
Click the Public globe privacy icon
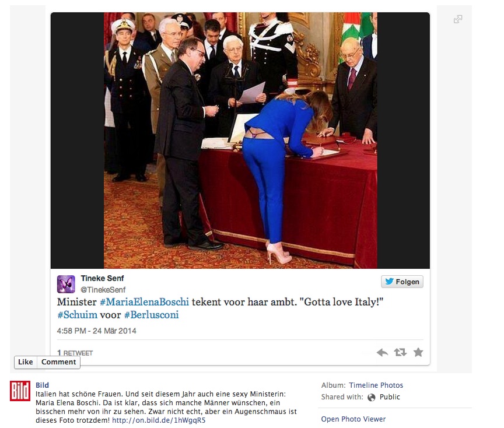371,398
